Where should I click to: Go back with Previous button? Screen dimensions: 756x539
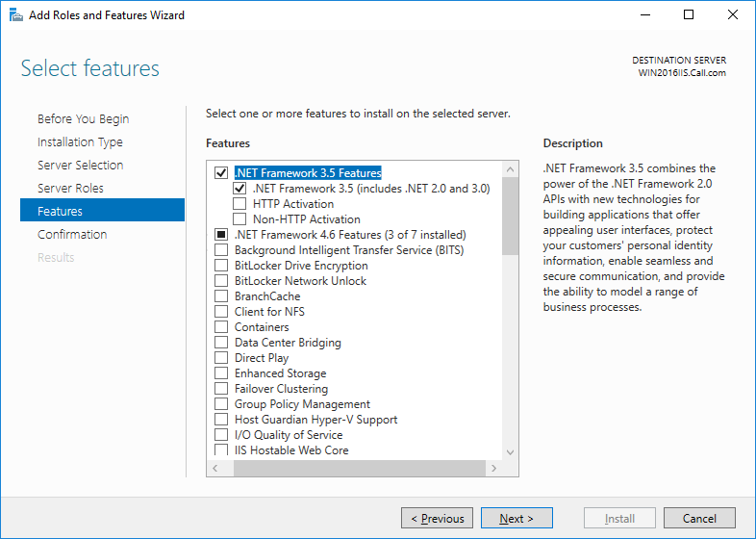tap(438, 518)
